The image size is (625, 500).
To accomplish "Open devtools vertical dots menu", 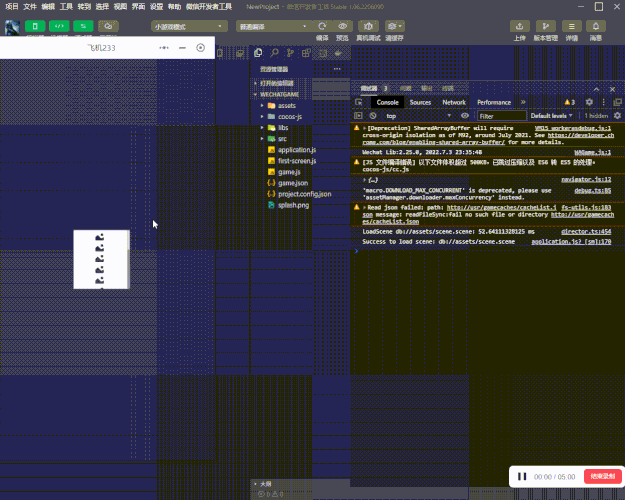I will tap(604, 102).
